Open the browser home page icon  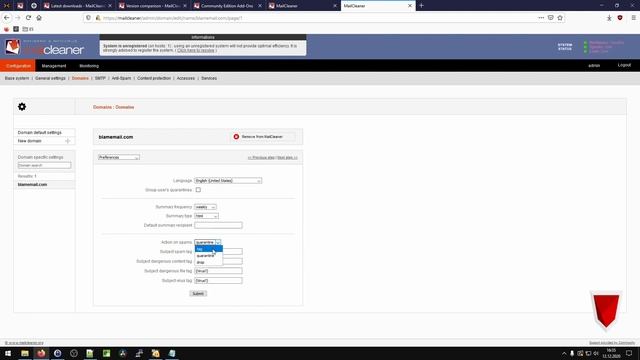pyautogui.click(x=39, y=18)
